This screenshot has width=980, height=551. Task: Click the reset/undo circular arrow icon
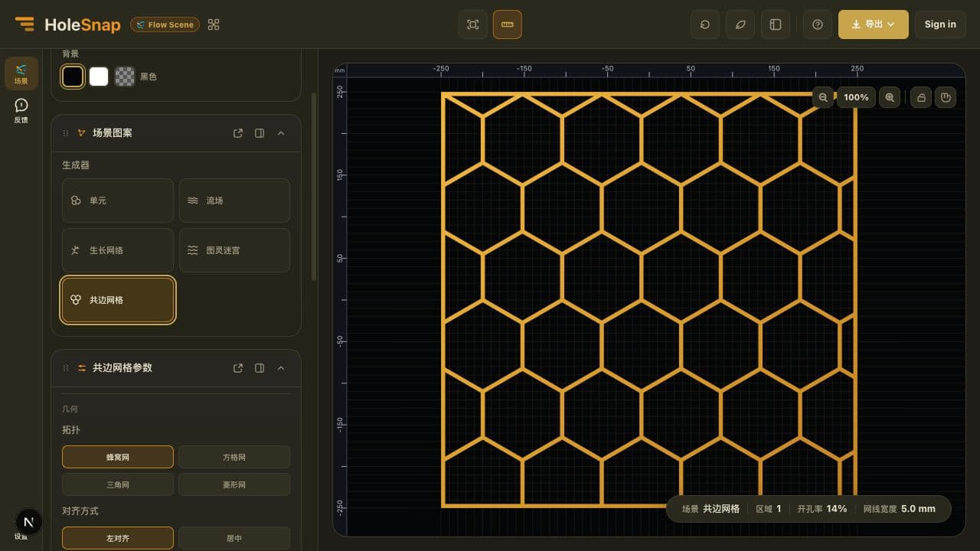pyautogui.click(x=705, y=24)
